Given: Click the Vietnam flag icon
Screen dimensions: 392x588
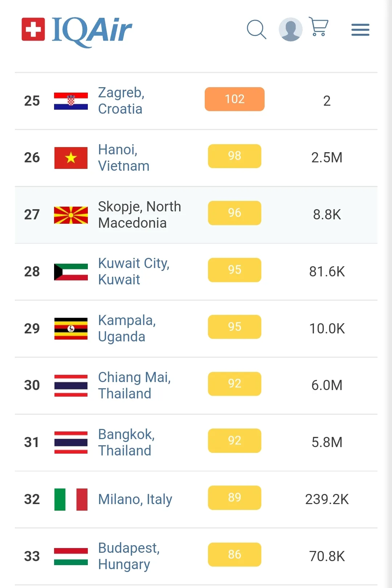Looking at the screenshot, I should [71, 158].
